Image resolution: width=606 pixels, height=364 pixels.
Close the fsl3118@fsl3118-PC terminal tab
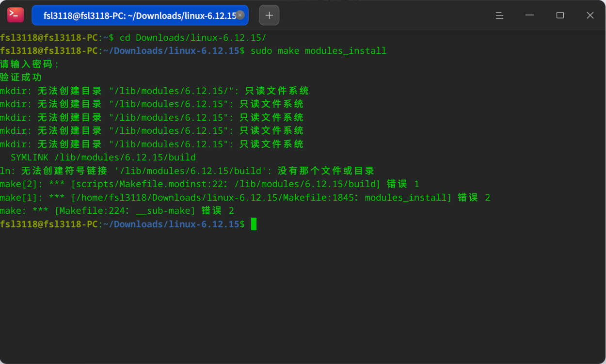240,16
